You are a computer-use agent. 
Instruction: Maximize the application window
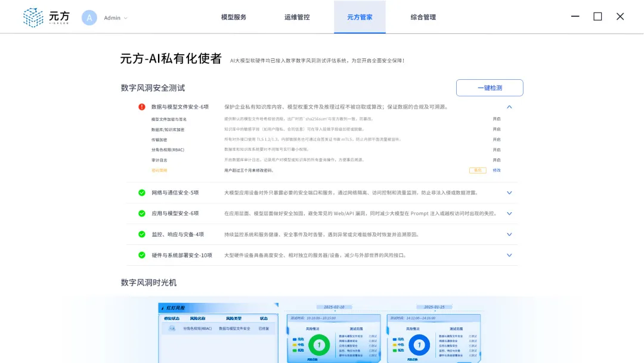(597, 17)
